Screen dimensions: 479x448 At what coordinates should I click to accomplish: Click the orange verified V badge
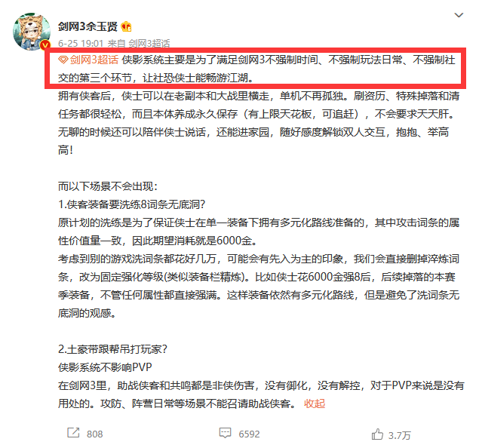[x=45, y=45]
